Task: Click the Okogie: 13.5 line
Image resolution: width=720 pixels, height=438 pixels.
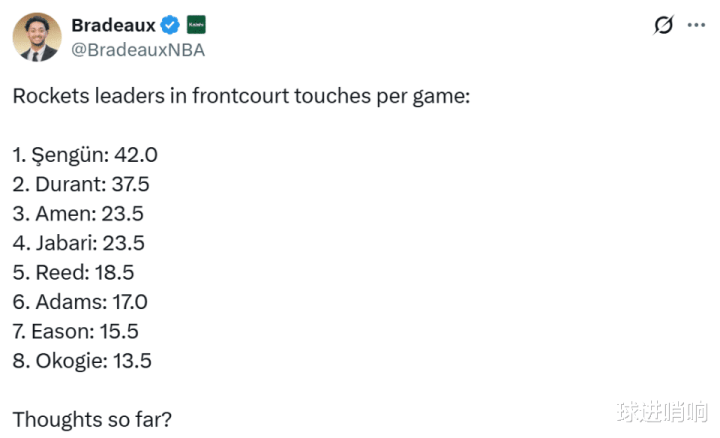Action: click(82, 361)
